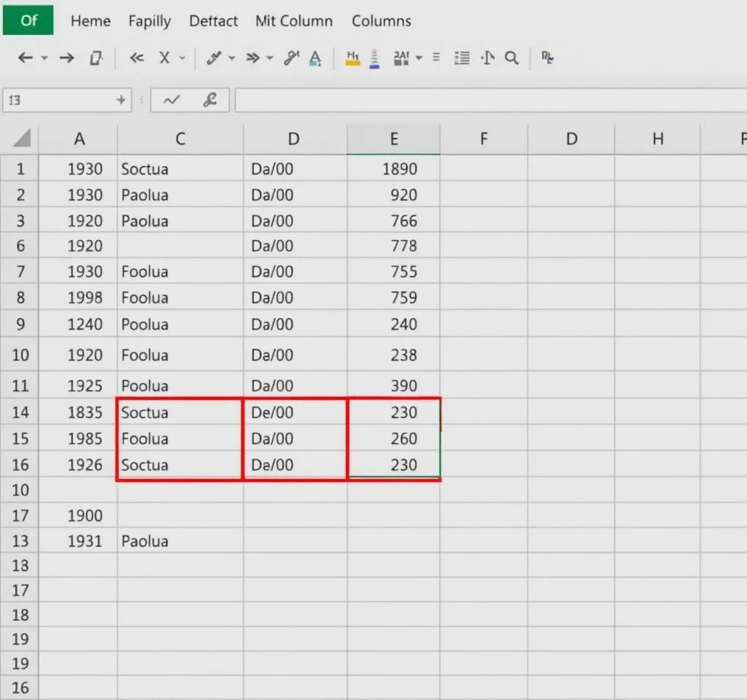
Task: Click the name box showing 13
Action: [58, 101]
